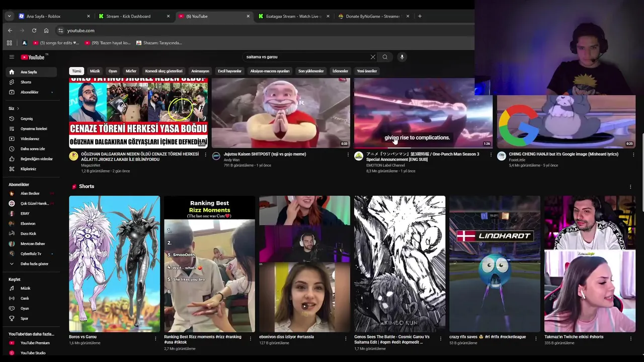Open Abonelikler in sidebar

tap(31, 92)
